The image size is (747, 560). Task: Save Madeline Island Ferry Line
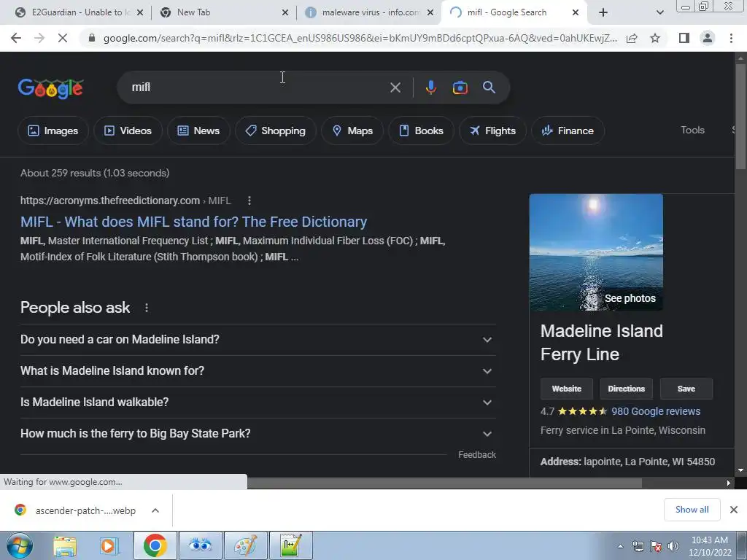(686, 389)
